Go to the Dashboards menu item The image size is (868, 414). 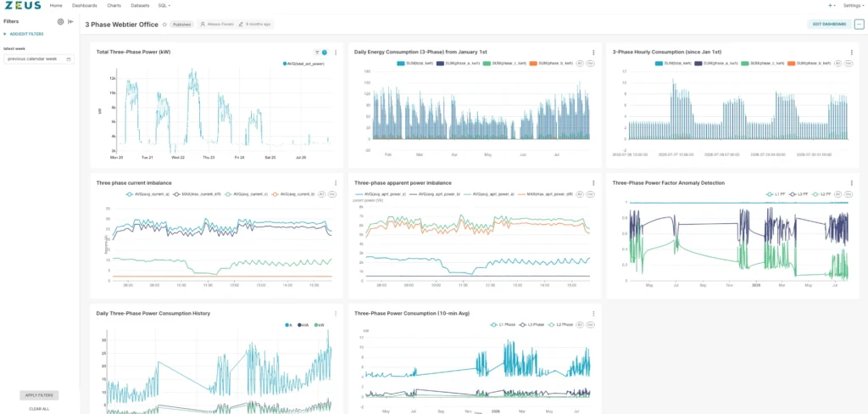tap(85, 6)
